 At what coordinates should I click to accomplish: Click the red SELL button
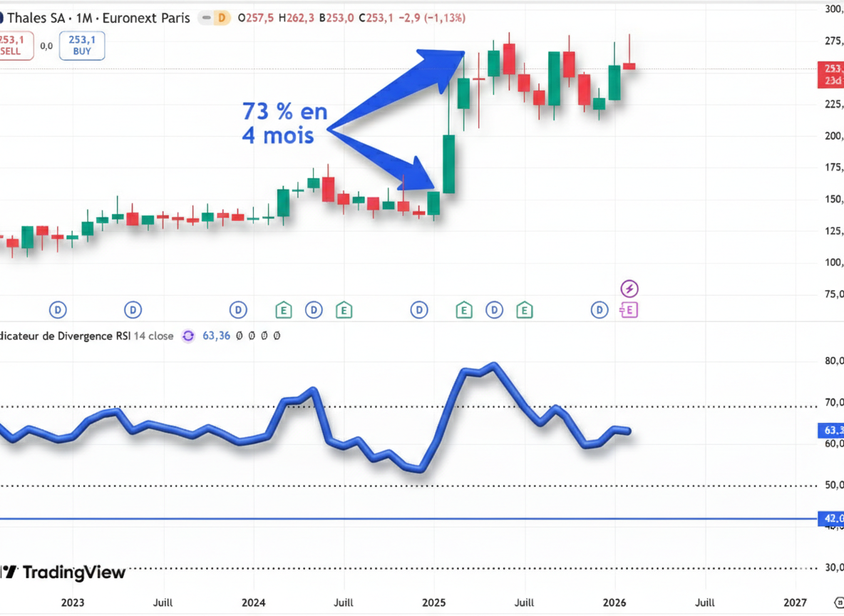tap(14, 46)
